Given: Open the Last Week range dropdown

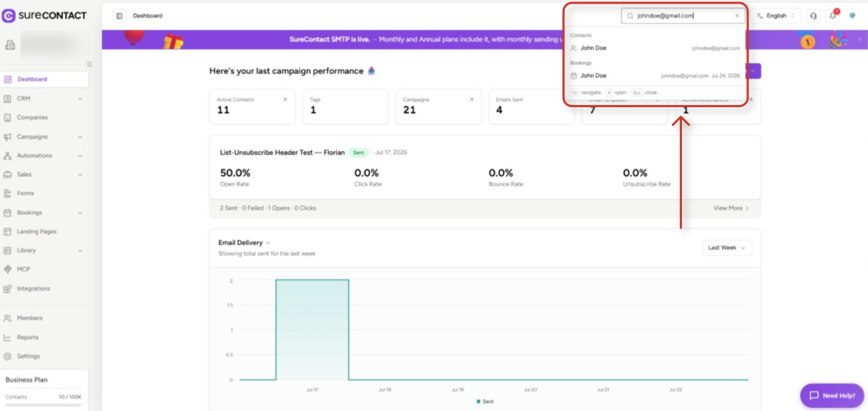Looking at the screenshot, I should coord(728,247).
